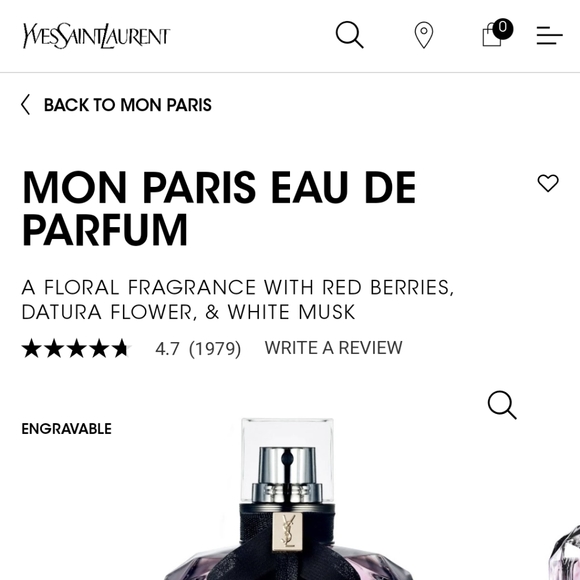Click the 4.7 rating score

[167, 348]
